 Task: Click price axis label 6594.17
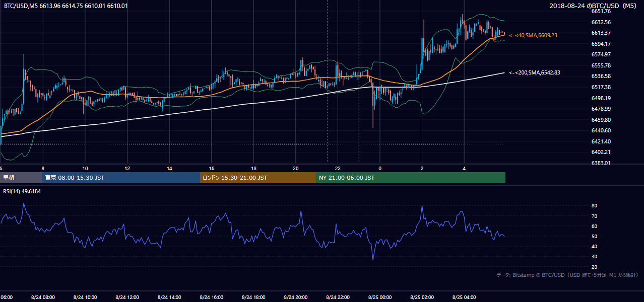pos(601,44)
